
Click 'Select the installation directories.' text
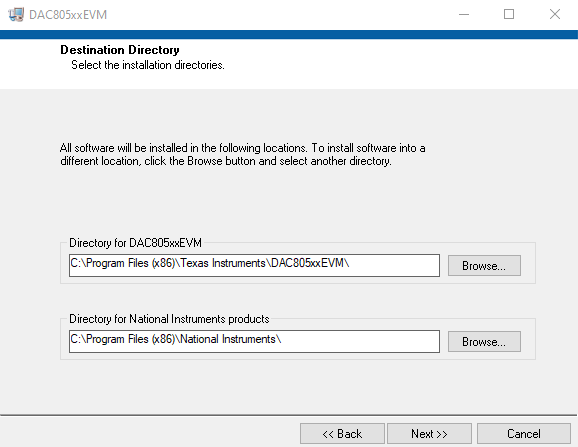[147, 65]
